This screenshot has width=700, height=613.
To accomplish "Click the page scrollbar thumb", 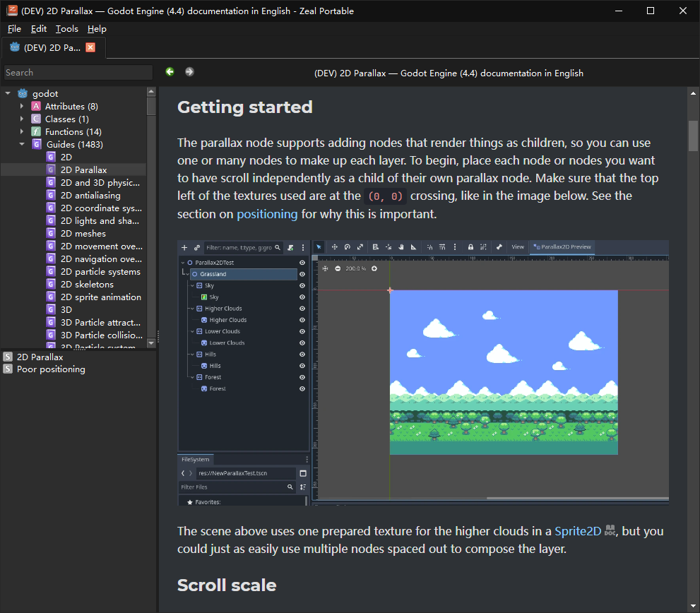I will click(x=693, y=136).
